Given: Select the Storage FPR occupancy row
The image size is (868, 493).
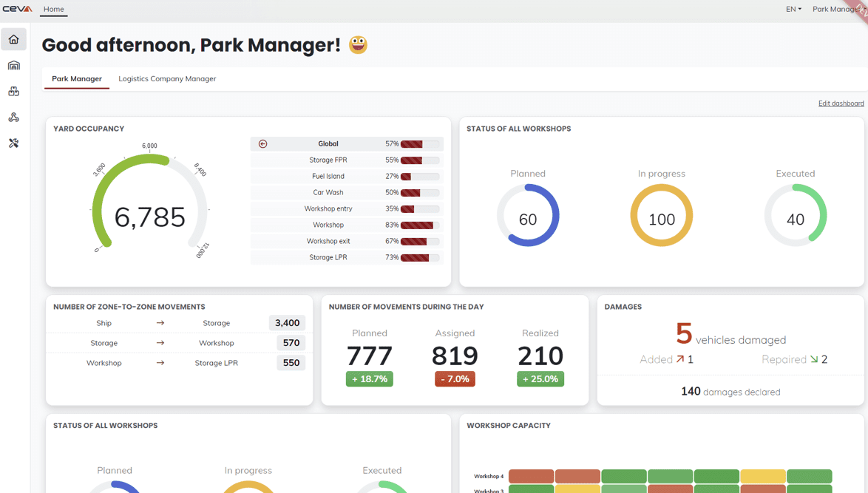Looking at the screenshot, I should 347,160.
